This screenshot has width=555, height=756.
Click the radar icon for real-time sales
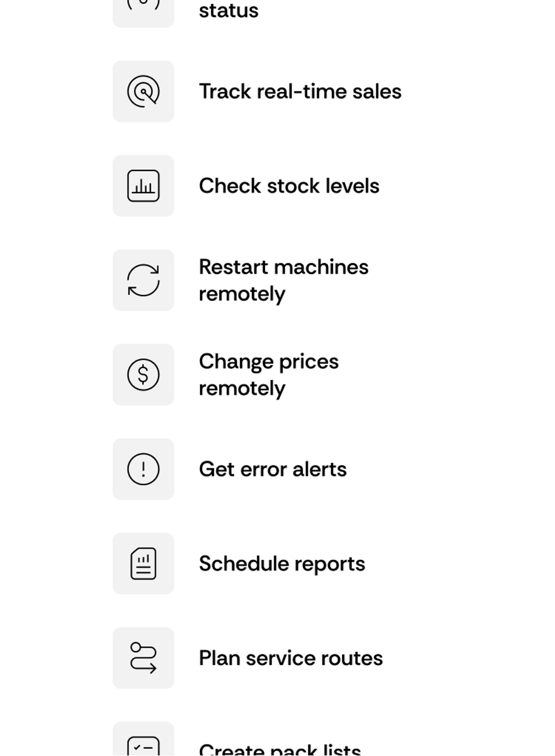click(x=143, y=91)
